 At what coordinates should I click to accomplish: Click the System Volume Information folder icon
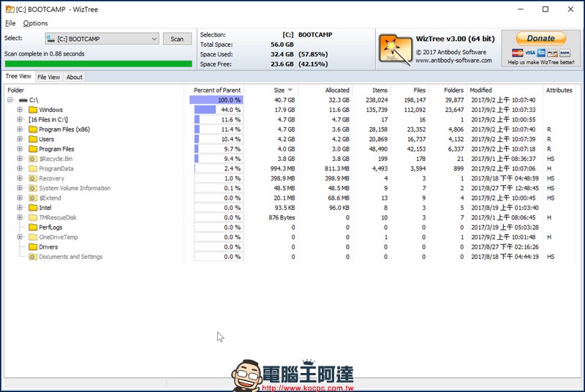(x=33, y=188)
